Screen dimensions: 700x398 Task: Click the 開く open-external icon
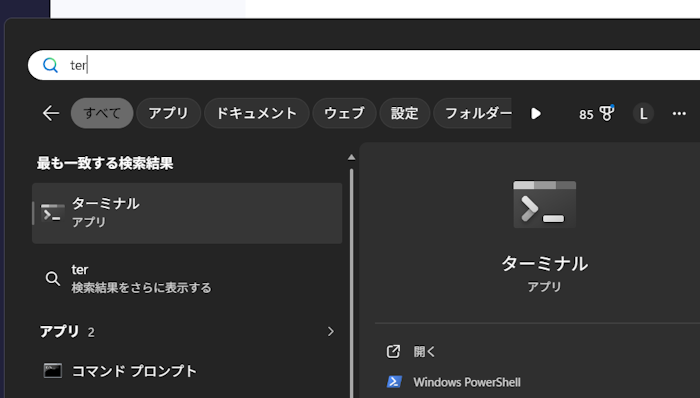tap(393, 352)
